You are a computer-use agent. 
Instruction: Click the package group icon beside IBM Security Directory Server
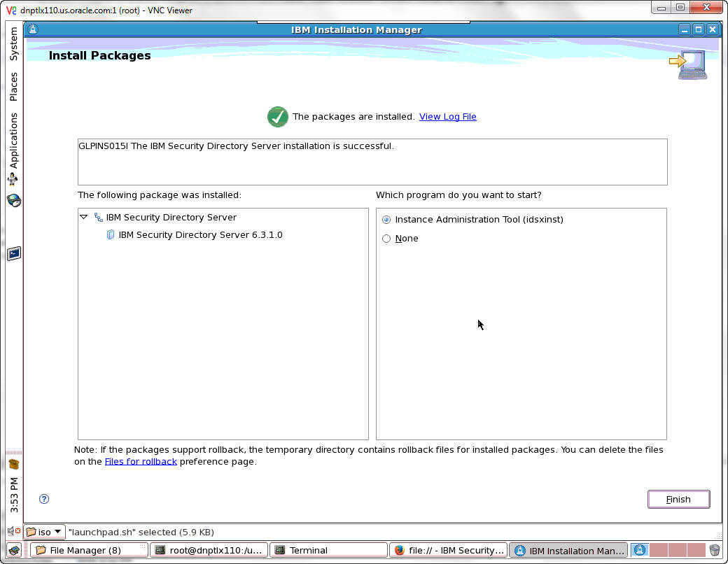click(x=99, y=217)
